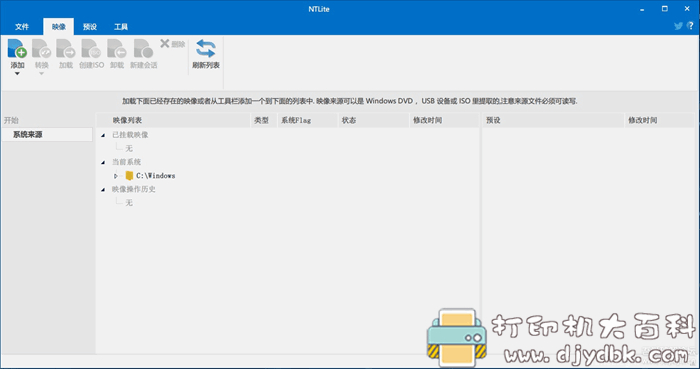Click the 开始 sidebar heading

tap(11, 120)
